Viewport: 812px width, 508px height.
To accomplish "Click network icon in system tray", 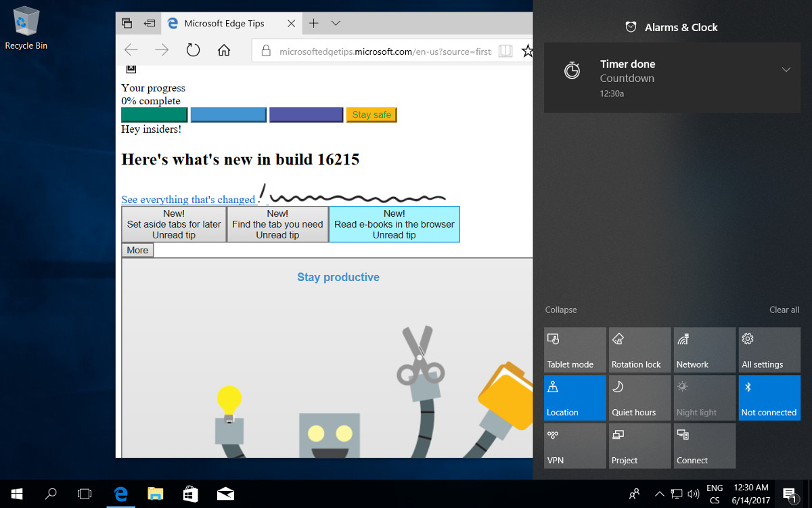I will [x=677, y=494].
